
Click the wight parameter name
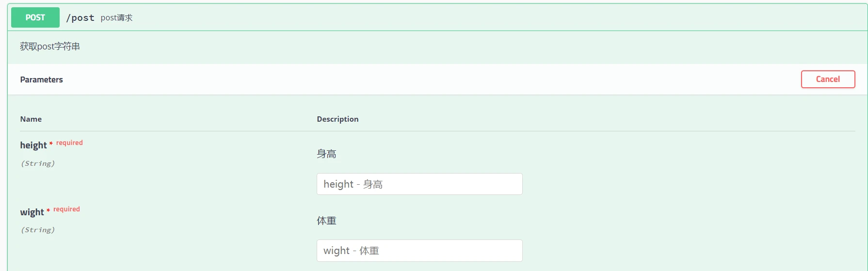tap(32, 212)
